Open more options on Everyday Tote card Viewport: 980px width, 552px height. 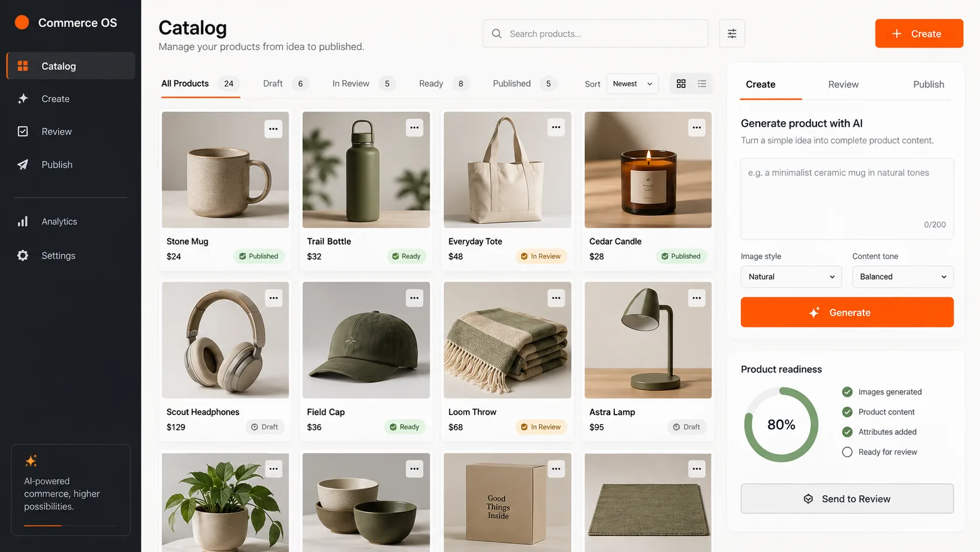(556, 127)
